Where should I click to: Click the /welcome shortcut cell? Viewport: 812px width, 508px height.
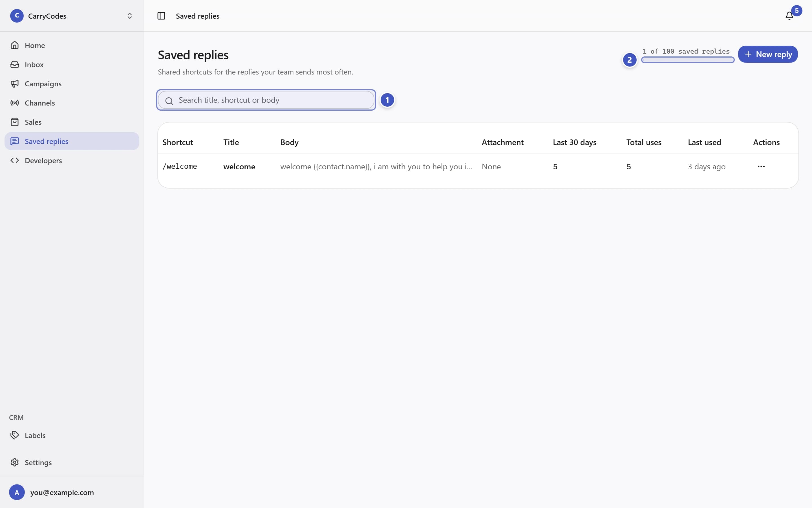(180, 166)
